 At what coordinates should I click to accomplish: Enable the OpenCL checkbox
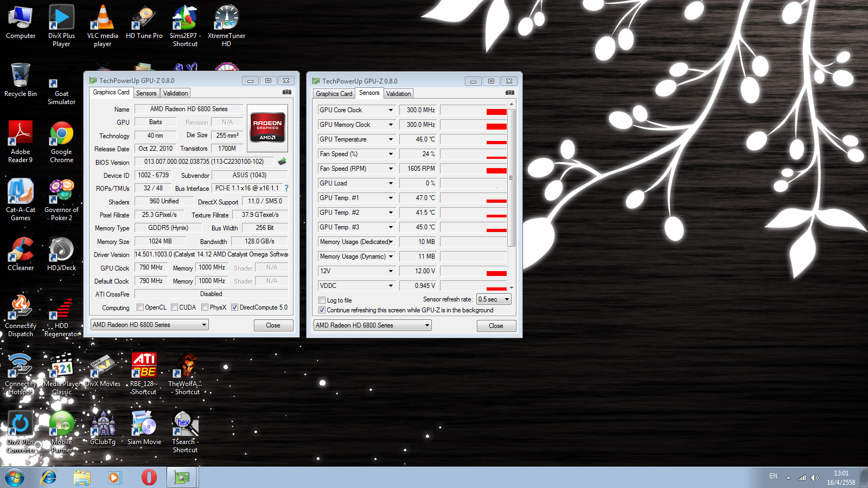coord(141,307)
